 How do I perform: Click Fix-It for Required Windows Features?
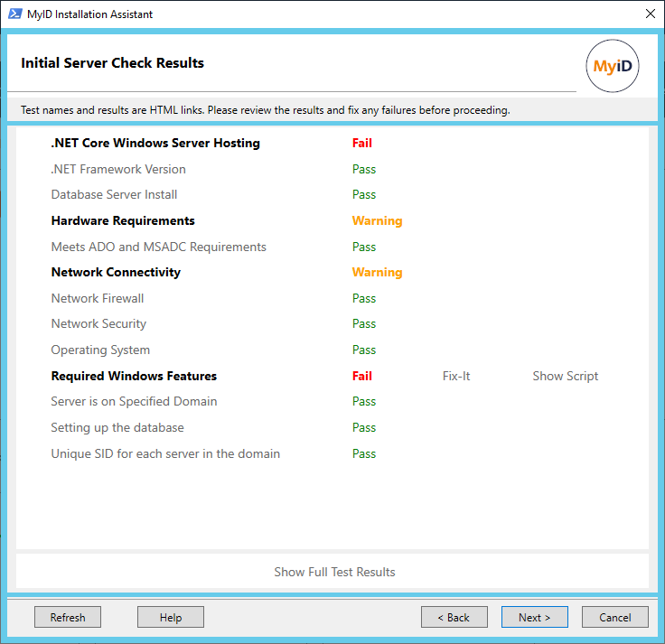click(x=456, y=376)
